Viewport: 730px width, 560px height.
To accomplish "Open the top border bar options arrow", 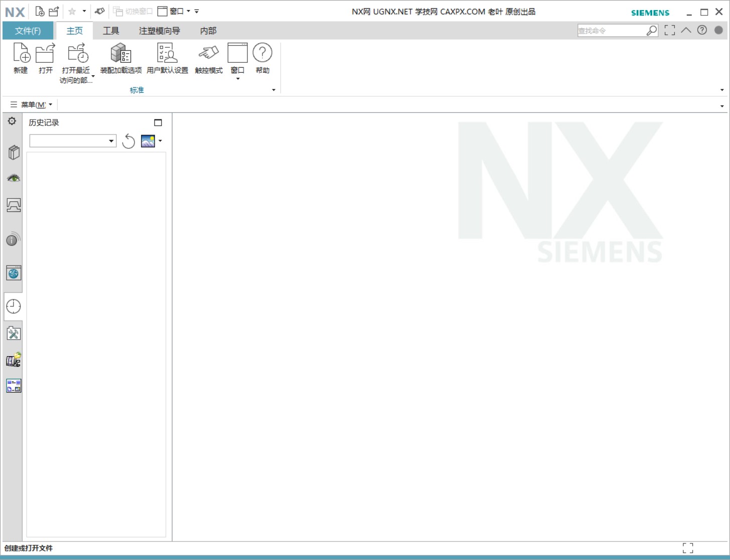I will tap(722, 106).
